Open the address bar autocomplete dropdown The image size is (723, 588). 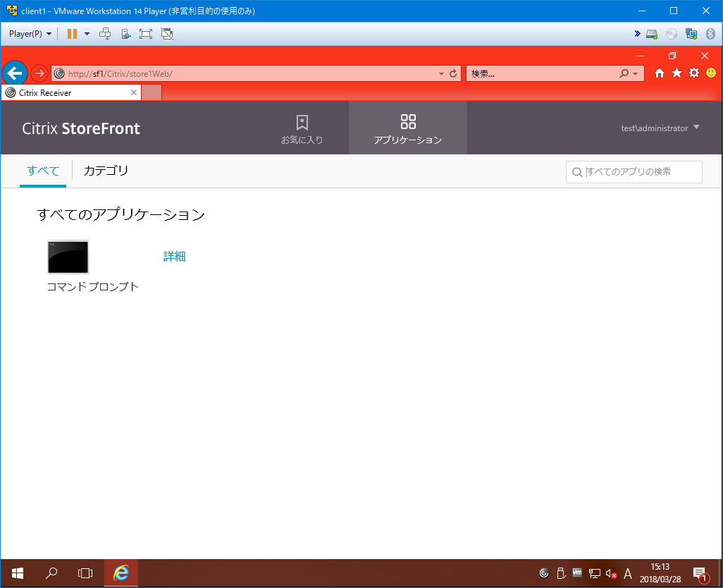[x=441, y=74]
